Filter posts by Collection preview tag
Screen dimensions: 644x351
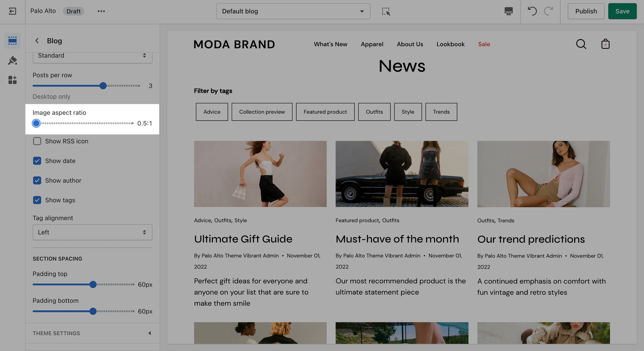(x=262, y=112)
